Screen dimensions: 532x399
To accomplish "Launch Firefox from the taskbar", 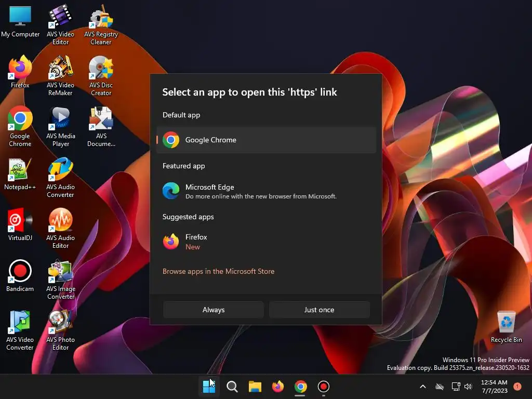I will [x=278, y=387].
